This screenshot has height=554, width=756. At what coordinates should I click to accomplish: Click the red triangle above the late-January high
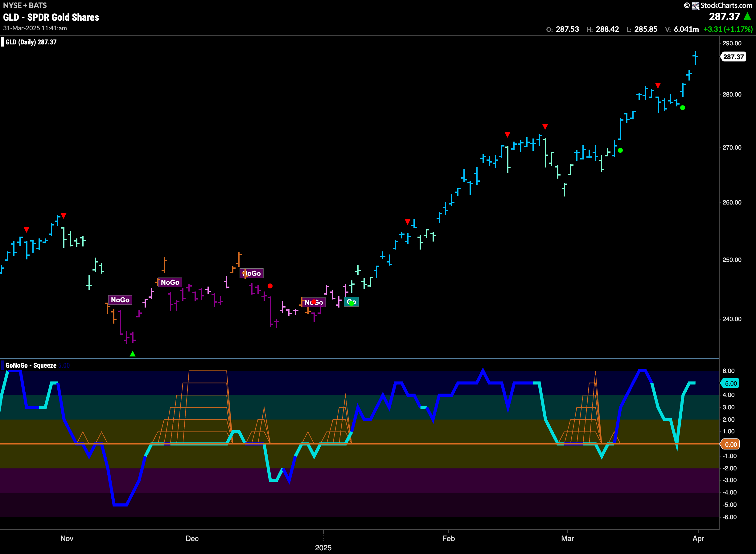[408, 222]
